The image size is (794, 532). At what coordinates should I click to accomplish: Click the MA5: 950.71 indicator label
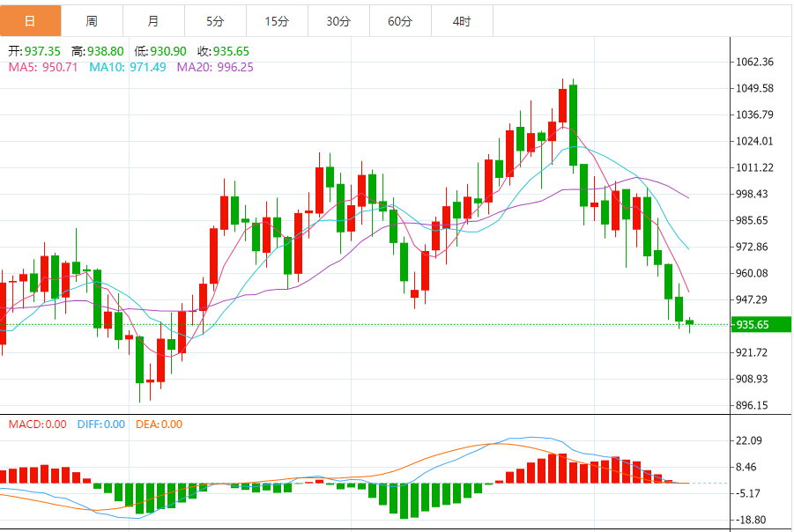pyautogui.click(x=43, y=67)
